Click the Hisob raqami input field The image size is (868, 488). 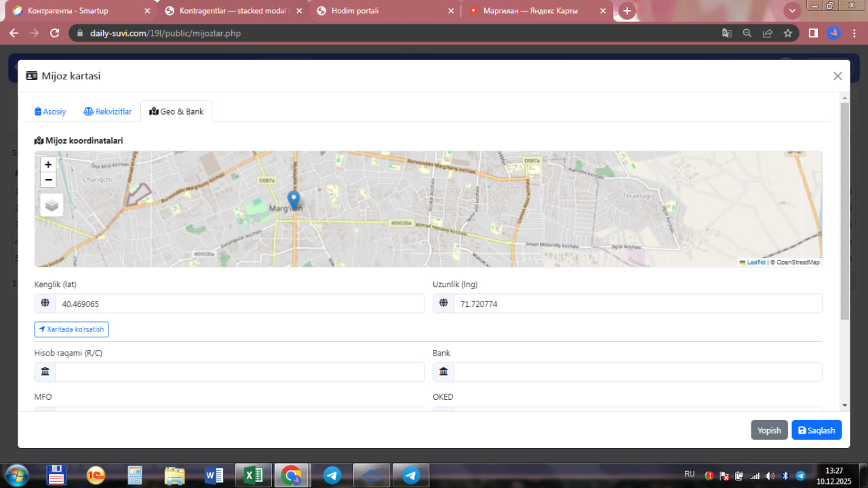tap(239, 372)
